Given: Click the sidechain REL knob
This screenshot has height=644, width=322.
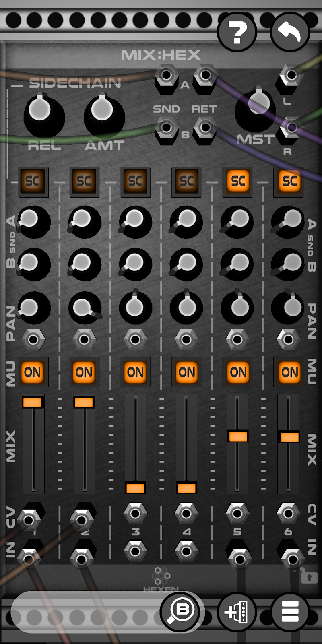Looking at the screenshot, I should [x=43, y=115].
